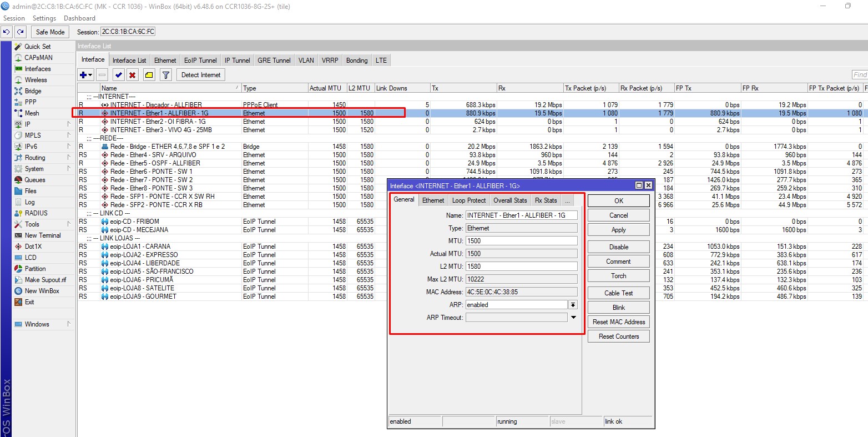Open the ARP dropdown in dialog
The image size is (868, 437).
tap(573, 305)
